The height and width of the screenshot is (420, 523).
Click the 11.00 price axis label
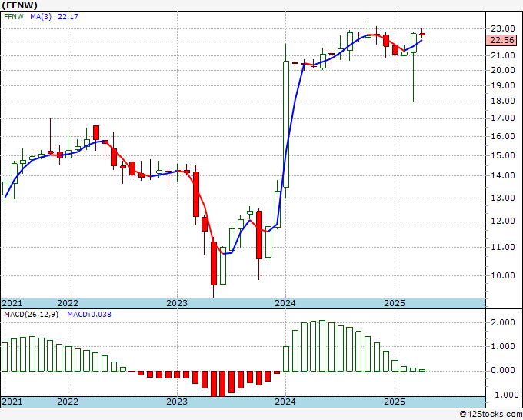(x=502, y=247)
